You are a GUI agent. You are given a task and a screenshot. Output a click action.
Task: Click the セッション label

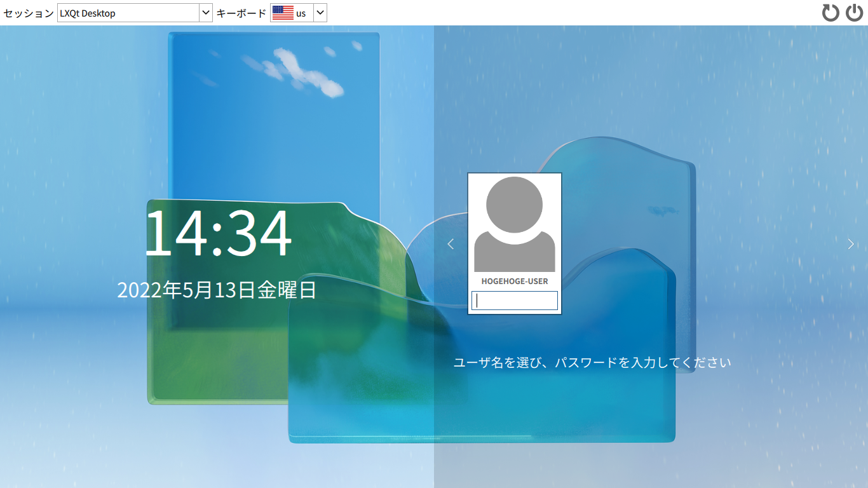tap(29, 13)
